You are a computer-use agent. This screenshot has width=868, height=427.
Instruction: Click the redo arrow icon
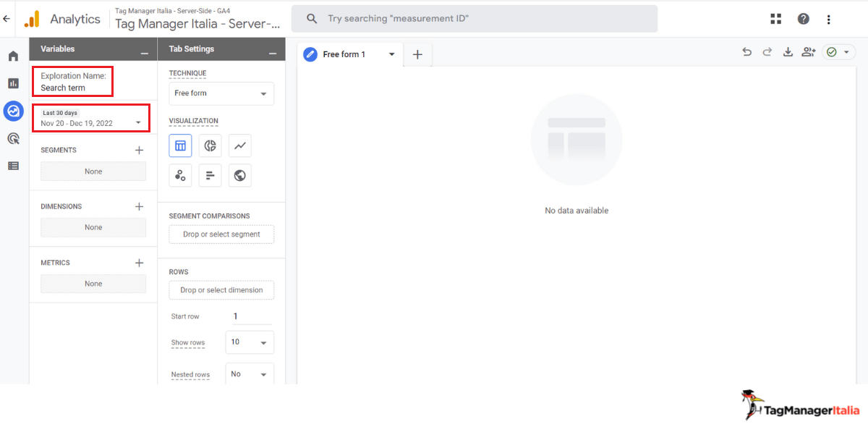(x=767, y=52)
